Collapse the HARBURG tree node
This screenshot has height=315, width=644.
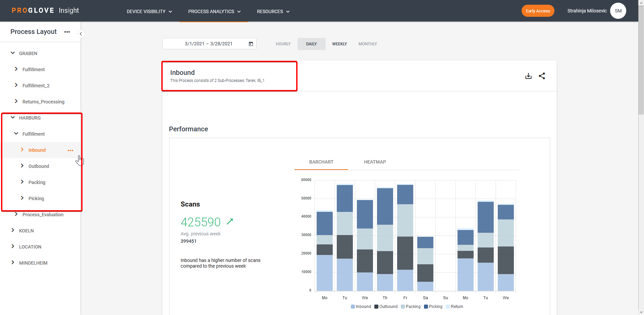click(13, 118)
